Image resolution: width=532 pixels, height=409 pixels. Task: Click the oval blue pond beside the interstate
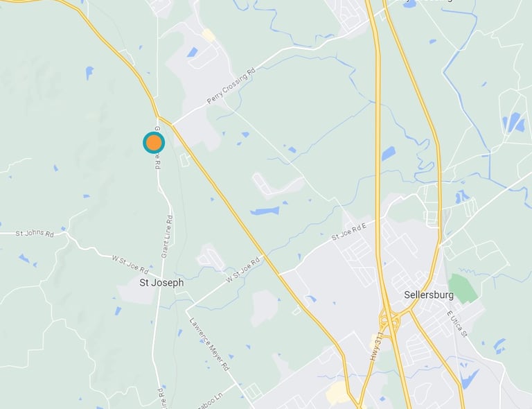click(x=389, y=153)
